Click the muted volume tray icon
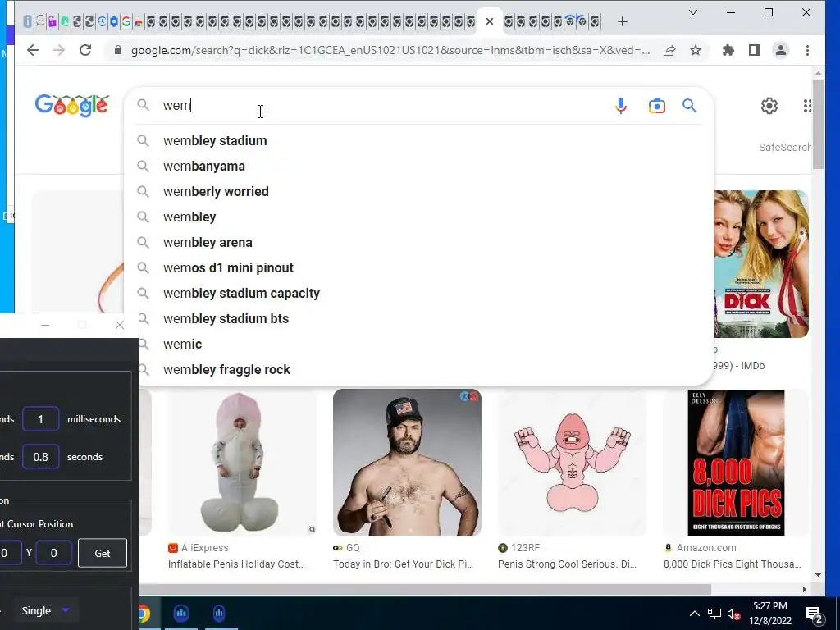 click(x=733, y=614)
